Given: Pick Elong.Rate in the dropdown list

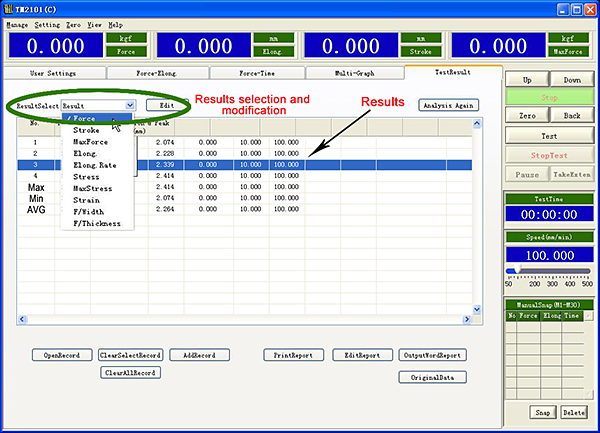Looking at the screenshot, I should coord(94,165).
